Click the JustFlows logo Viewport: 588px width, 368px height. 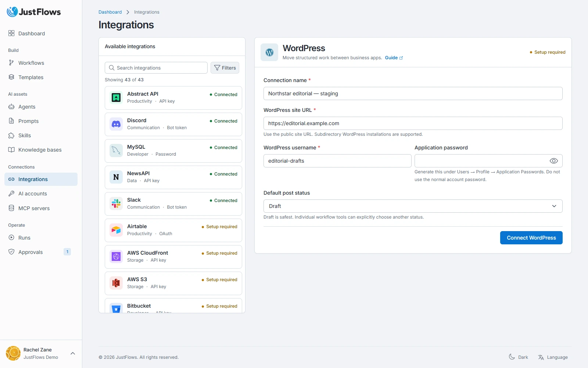click(34, 12)
